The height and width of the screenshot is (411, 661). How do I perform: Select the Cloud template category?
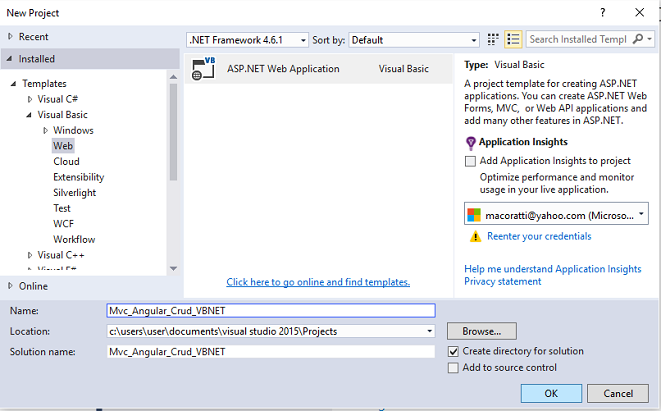tap(66, 161)
